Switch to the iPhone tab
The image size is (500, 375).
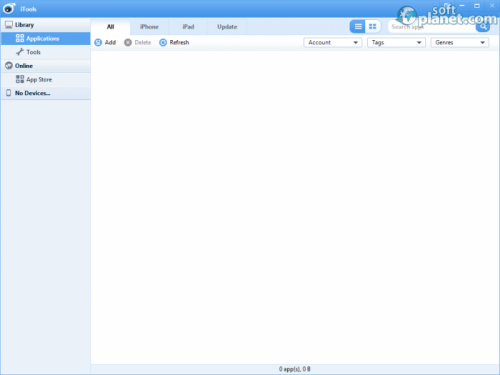click(x=149, y=27)
